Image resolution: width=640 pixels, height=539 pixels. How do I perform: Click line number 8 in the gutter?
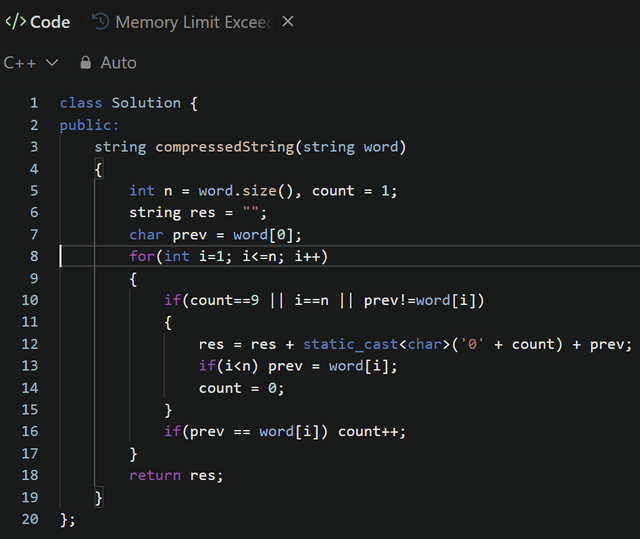point(34,256)
